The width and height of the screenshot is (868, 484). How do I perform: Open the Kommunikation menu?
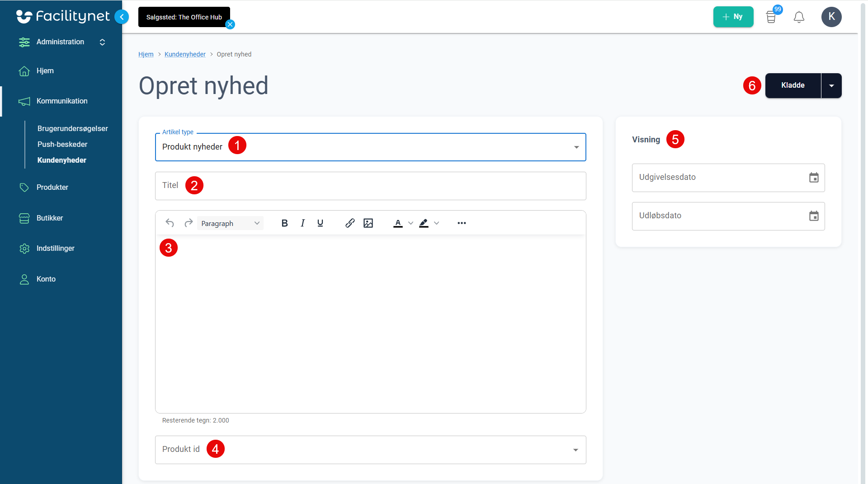(62, 101)
